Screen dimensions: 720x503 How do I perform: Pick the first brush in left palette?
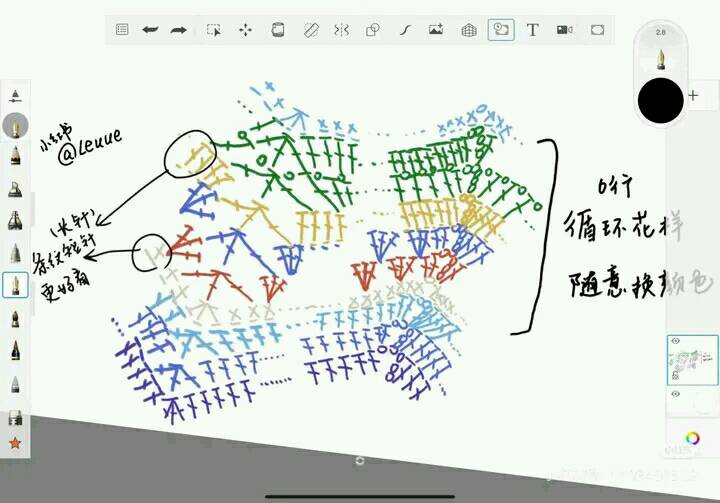(15, 97)
